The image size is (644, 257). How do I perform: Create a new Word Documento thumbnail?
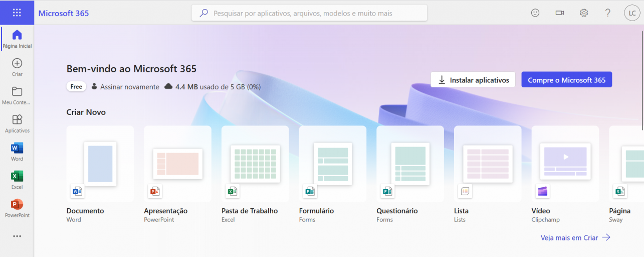pyautogui.click(x=100, y=164)
